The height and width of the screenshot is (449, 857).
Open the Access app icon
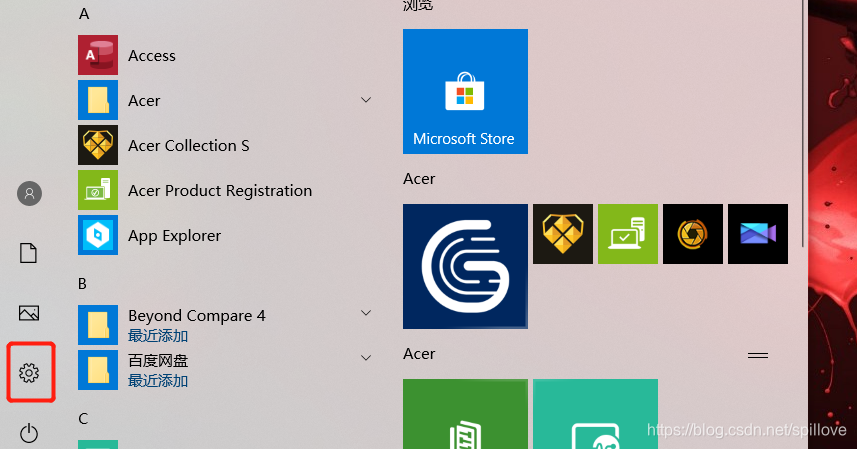click(x=98, y=55)
